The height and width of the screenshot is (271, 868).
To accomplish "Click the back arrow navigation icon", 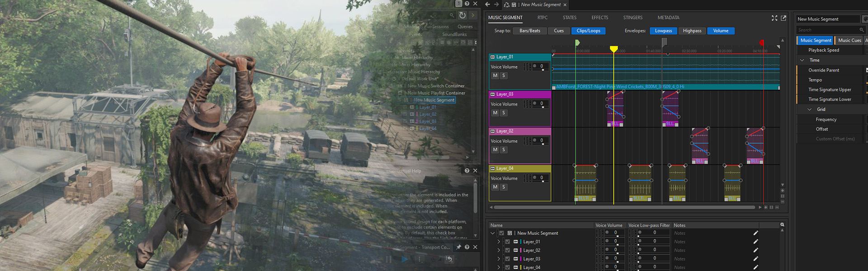I will click(487, 5).
